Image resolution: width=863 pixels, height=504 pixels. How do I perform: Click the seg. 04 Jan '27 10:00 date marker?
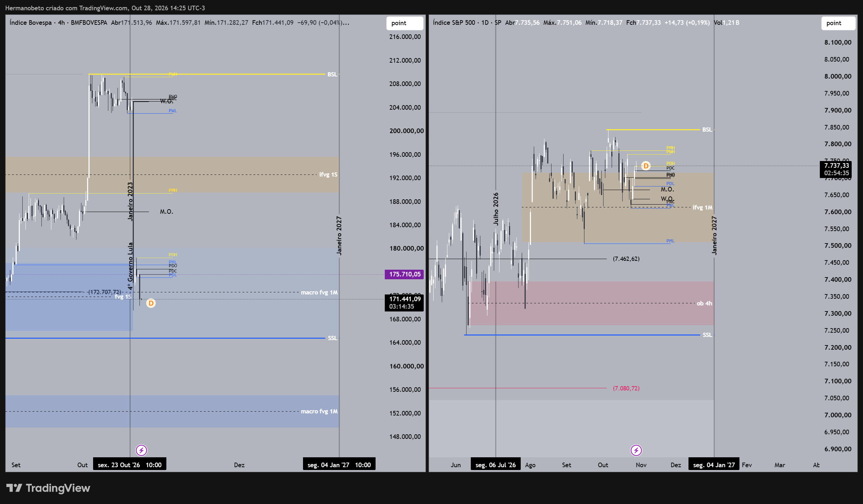339,465
